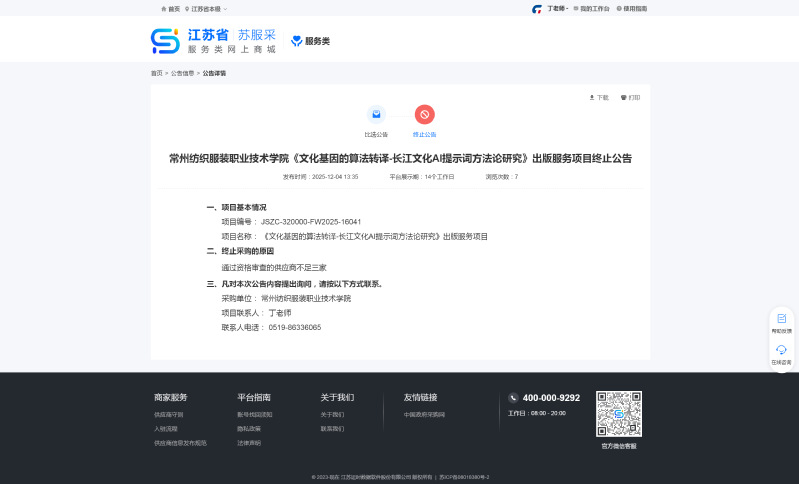This screenshot has height=484, width=799.
Task: Click the 首页 home icon in top bar
Action: (164, 8)
